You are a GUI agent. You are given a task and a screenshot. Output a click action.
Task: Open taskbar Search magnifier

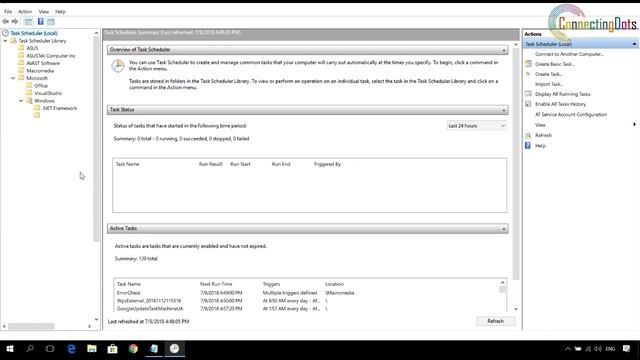pos(30,349)
